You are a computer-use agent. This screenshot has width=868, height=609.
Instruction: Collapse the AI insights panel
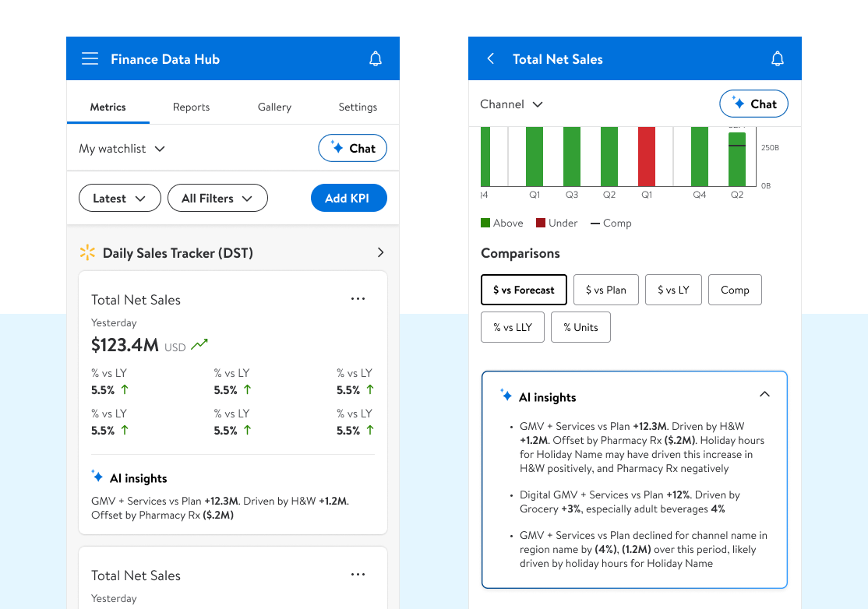764,394
